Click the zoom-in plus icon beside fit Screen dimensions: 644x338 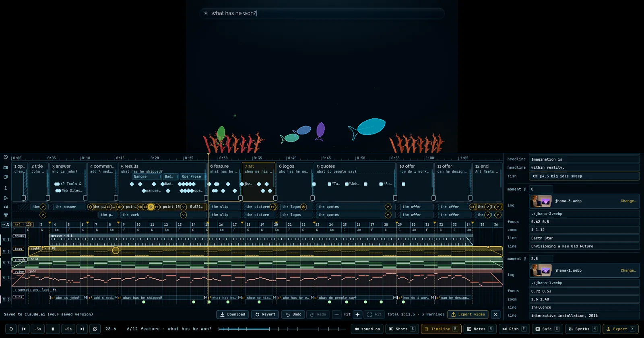[357, 314]
